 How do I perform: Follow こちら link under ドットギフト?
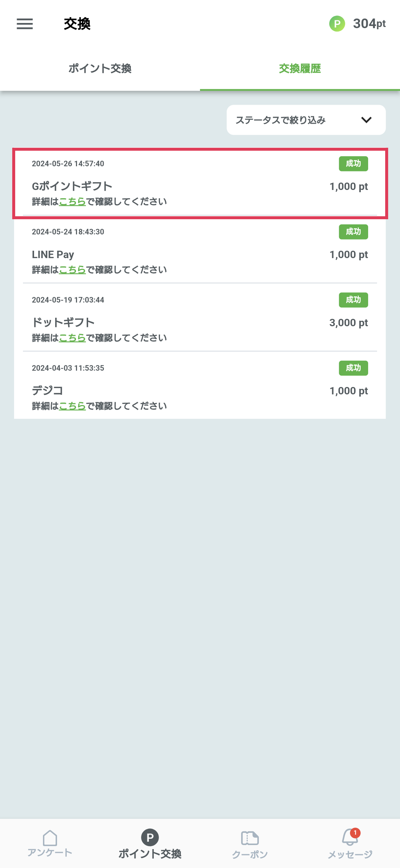pyautogui.click(x=73, y=338)
